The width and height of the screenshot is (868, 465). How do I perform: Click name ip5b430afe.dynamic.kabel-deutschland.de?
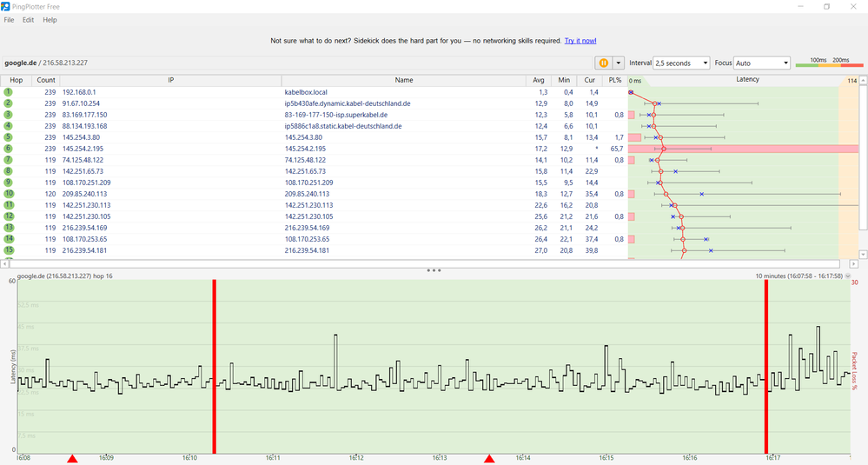348,103
